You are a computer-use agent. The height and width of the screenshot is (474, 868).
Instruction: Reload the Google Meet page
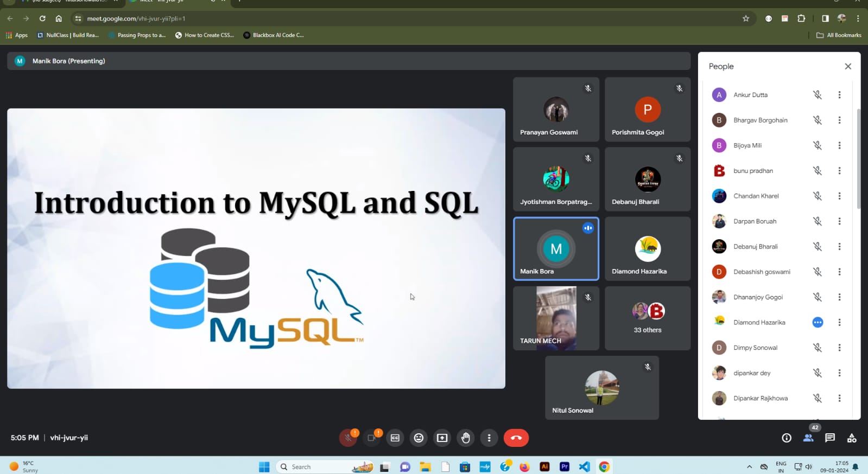[42, 18]
